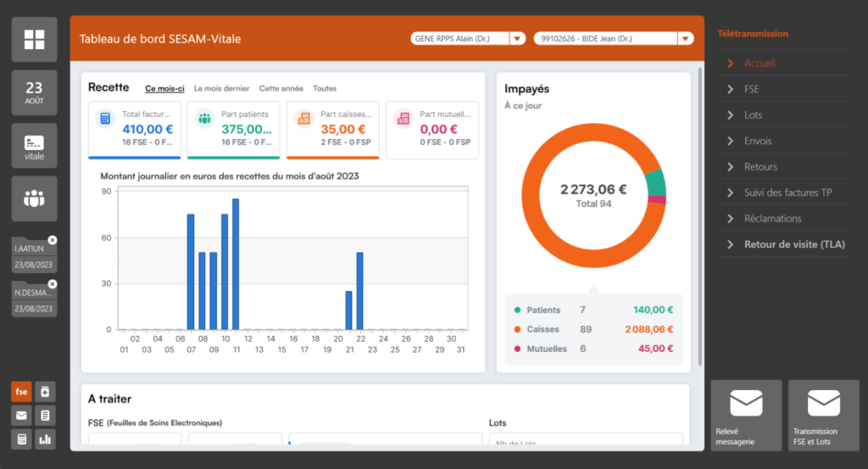868x469 pixels.
Task: Click the 23 Août calendar tile
Action: point(35,92)
